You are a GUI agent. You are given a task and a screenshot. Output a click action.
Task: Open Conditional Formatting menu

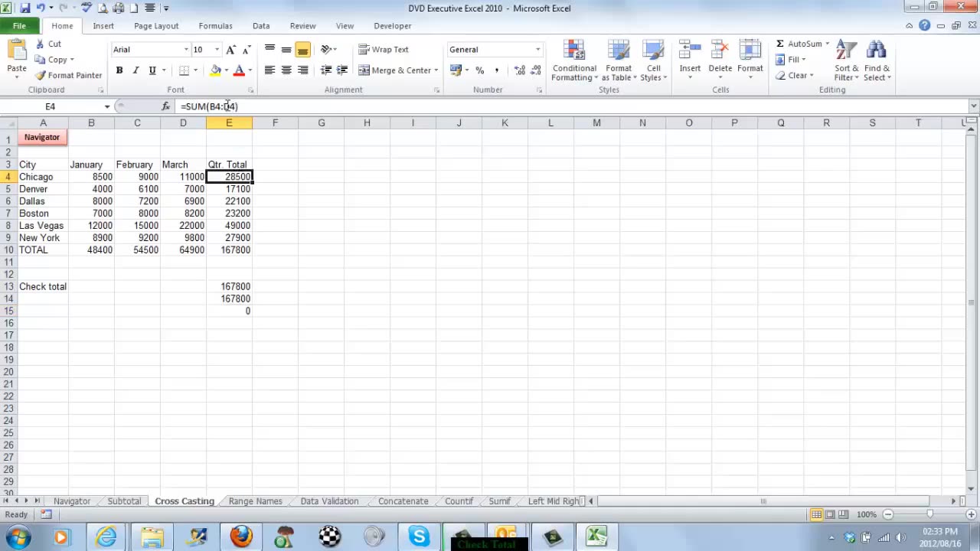[574, 60]
